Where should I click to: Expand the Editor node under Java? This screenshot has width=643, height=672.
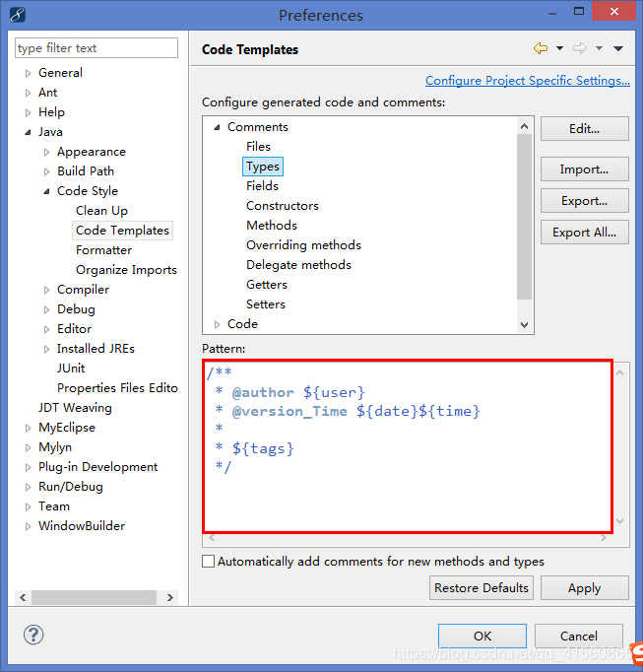pos(46,329)
